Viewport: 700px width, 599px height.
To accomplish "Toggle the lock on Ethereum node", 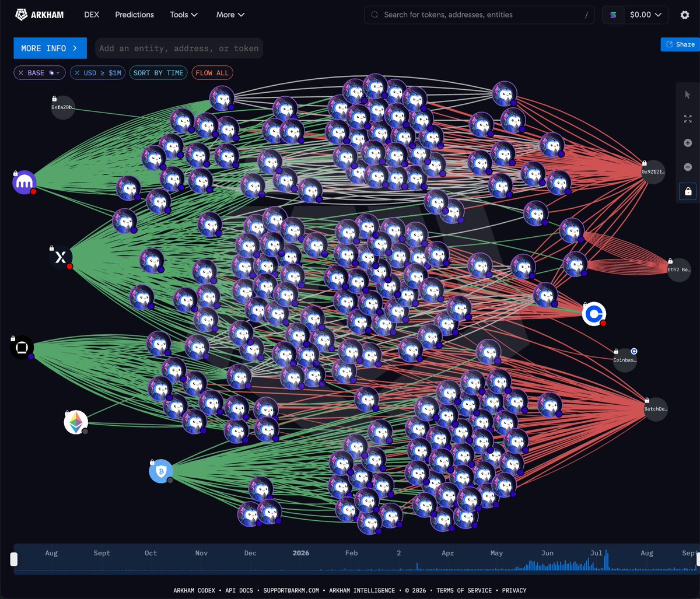I will click(66, 412).
